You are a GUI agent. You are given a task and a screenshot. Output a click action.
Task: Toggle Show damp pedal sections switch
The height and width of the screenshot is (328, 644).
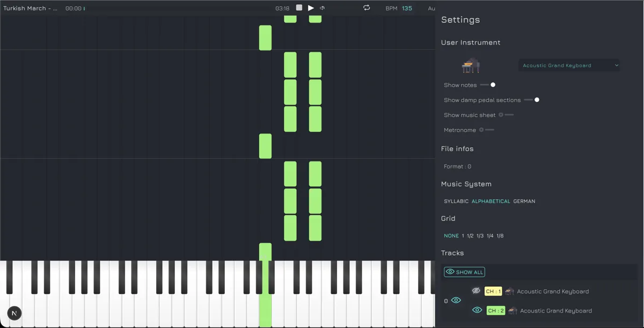pyautogui.click(x=532, y=100)
